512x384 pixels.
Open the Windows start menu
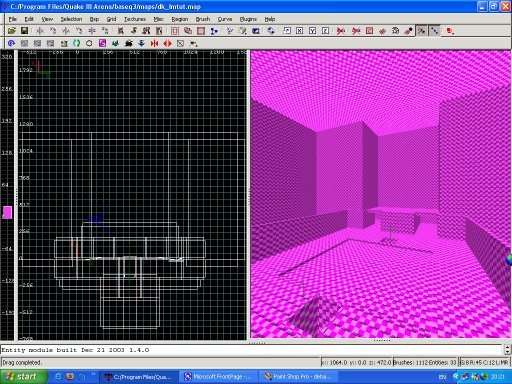23,377
